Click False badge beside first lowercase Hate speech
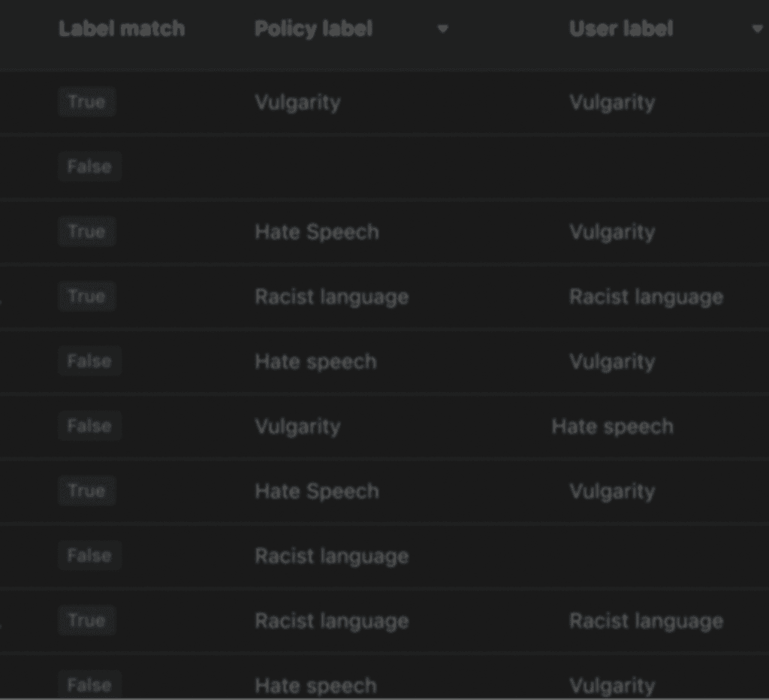769x700 pixels. click(90, 361)
